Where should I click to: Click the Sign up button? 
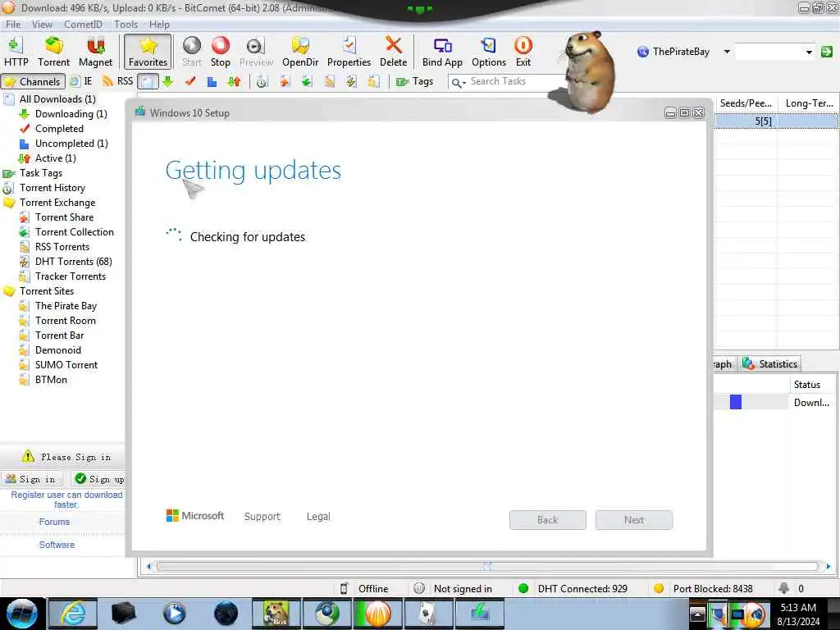click(99, 479)
